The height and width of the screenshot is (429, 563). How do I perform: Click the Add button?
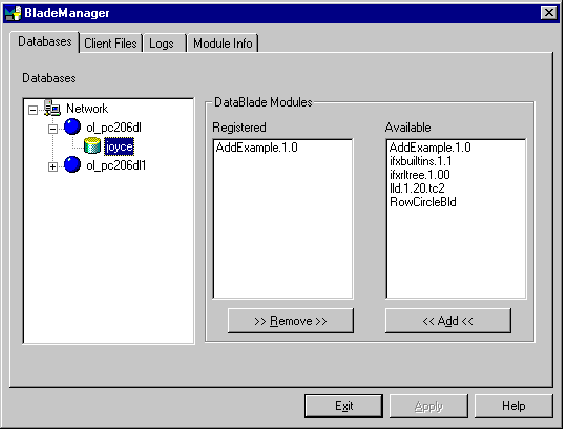tap(448, 321)
